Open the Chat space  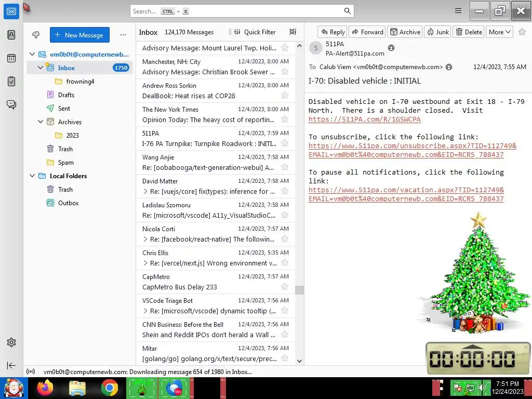11,104
